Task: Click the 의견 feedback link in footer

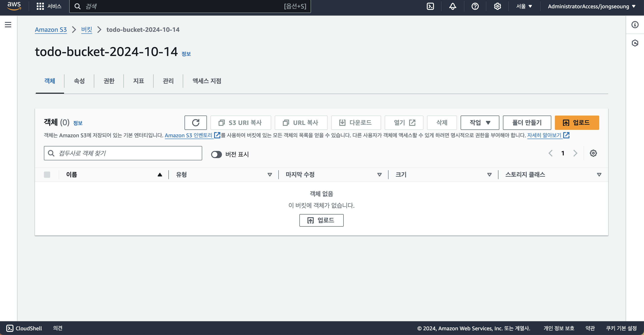Action: tap(58, 328)
